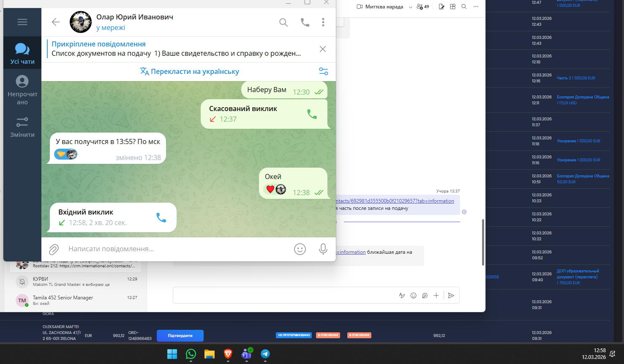Viewport: 624px width, 364px height.
Task: Open the pinned message Список документов
Action: coord(176,49)
